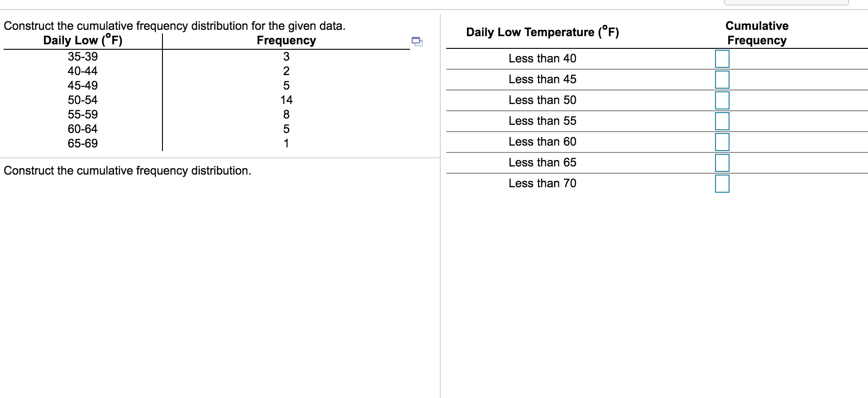This screenshot has width=868, height=398.
Task: Click the cumulative frequency box for Less than 65
Action: point(722,163)
